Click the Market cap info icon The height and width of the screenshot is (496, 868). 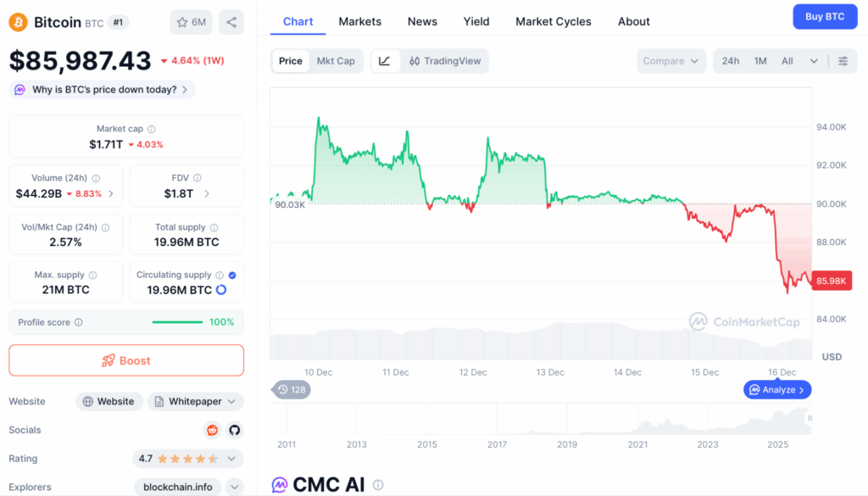[152, 130]
